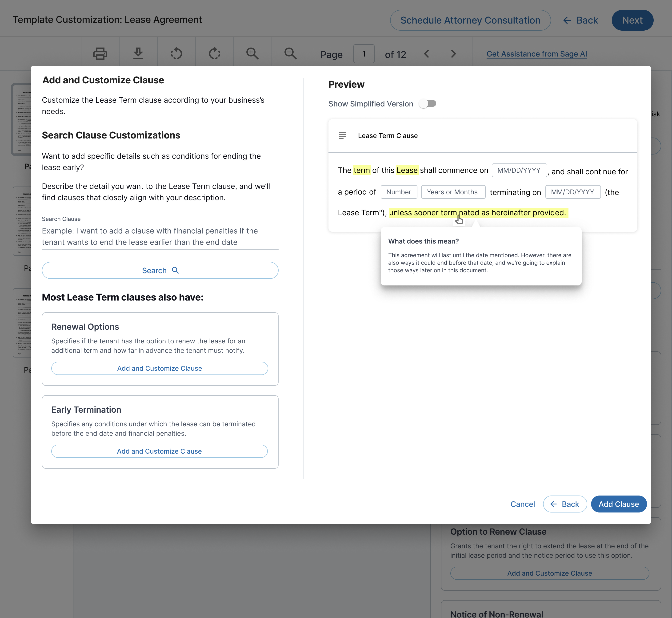The height and width of the screenshot is (618, 672).
Task: Open Get Assistance from Sage AI link
Action: click(x=536, y=54)
